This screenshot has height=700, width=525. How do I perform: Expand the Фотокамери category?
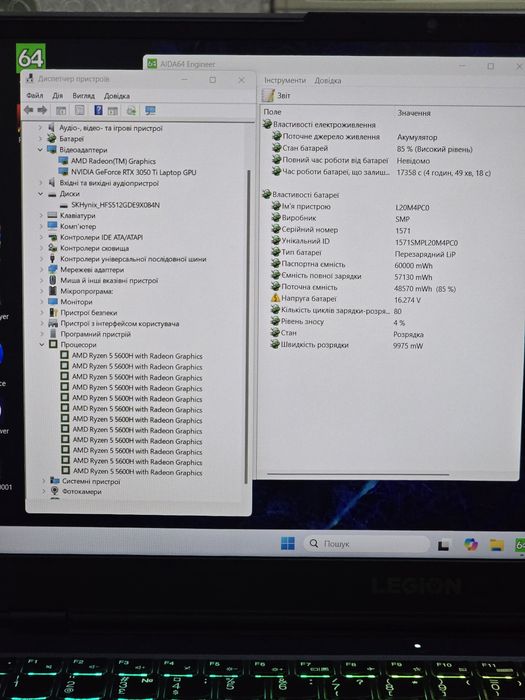click(44, 492)
